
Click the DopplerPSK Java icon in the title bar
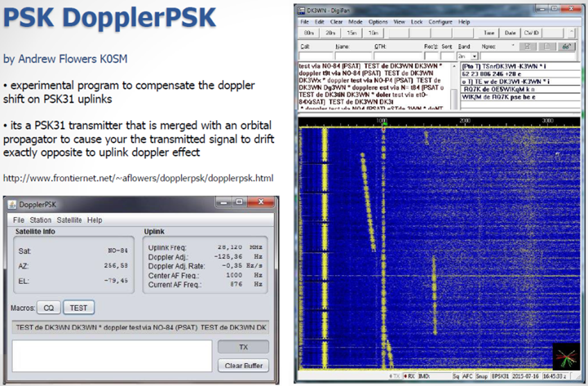point(13,205)
